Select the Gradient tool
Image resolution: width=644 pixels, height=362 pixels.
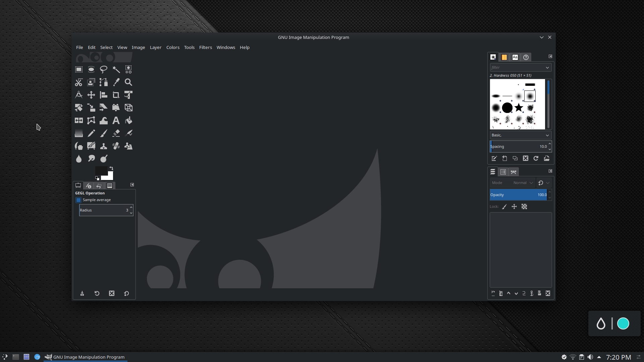click(79, 133)
